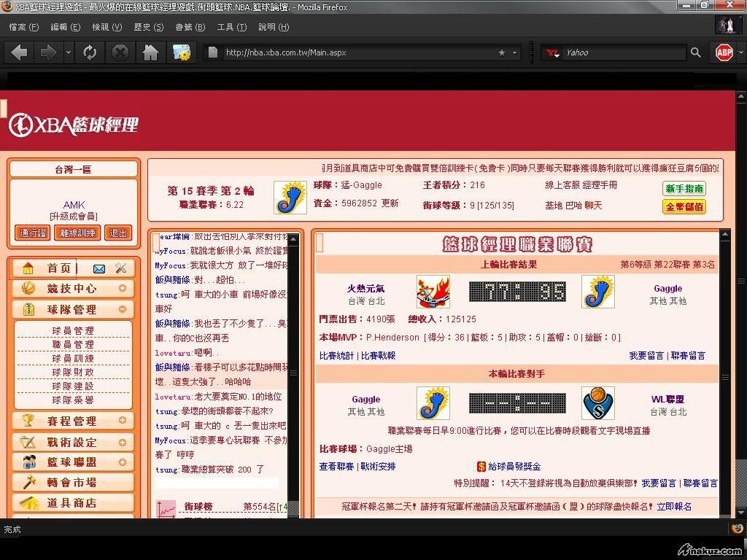Open 道具商店 menu item
The width and height of the screenshot is (747, 560).
coord(73,503)
